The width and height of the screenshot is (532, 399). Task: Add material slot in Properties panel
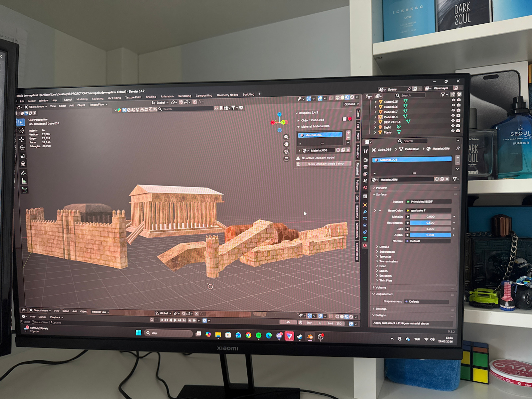coord(458,157)
